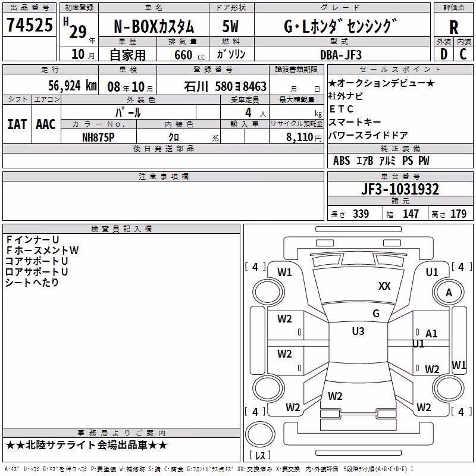Select the sales point スマートキー
The width and height of the screenshot is (476, 476).
click(355, 122)
